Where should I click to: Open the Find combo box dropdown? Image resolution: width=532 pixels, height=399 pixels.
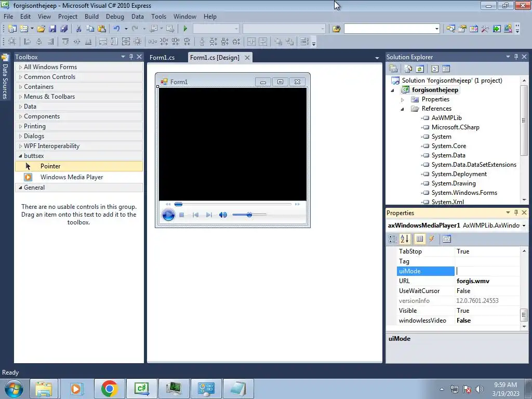pos(436,29)
